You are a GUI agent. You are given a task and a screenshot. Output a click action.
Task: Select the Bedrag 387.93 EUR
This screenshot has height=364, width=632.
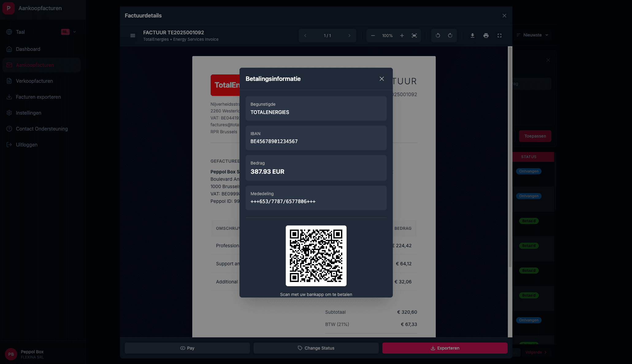pyautogui.click(x=267, y=172)
